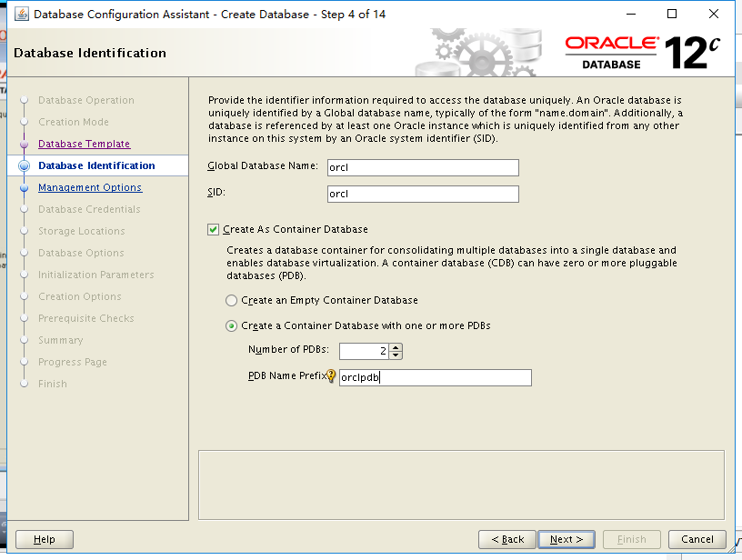This screenshot has height=560, width=742.
Task: Click inside the Global Database Name field
Action: (423, 167)
